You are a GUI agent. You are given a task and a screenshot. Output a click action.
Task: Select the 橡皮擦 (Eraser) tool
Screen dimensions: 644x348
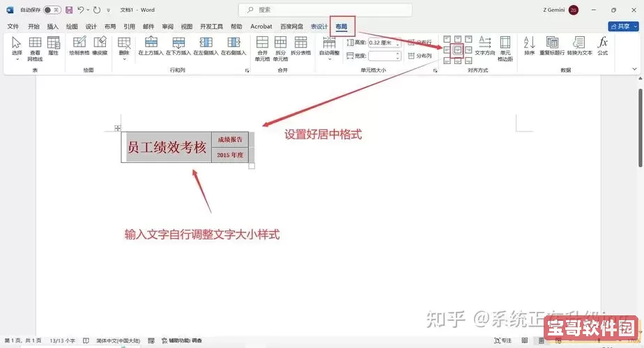tap(100, 46)
